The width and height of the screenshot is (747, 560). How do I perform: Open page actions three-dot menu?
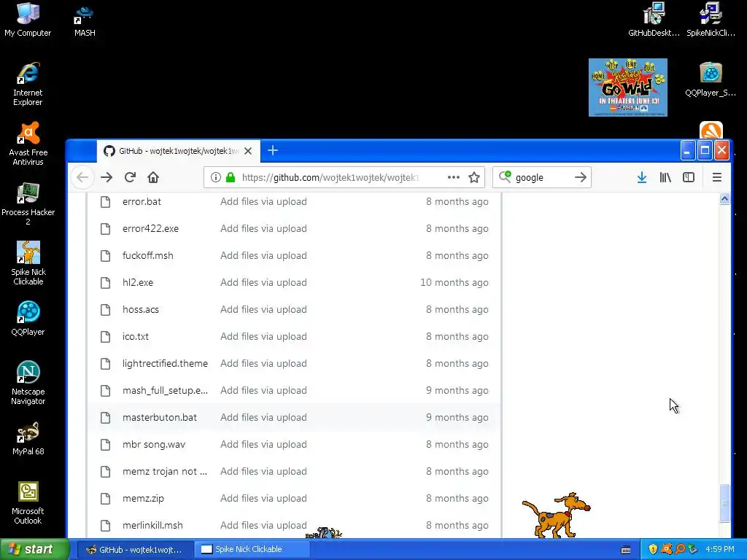coord(454,178)
